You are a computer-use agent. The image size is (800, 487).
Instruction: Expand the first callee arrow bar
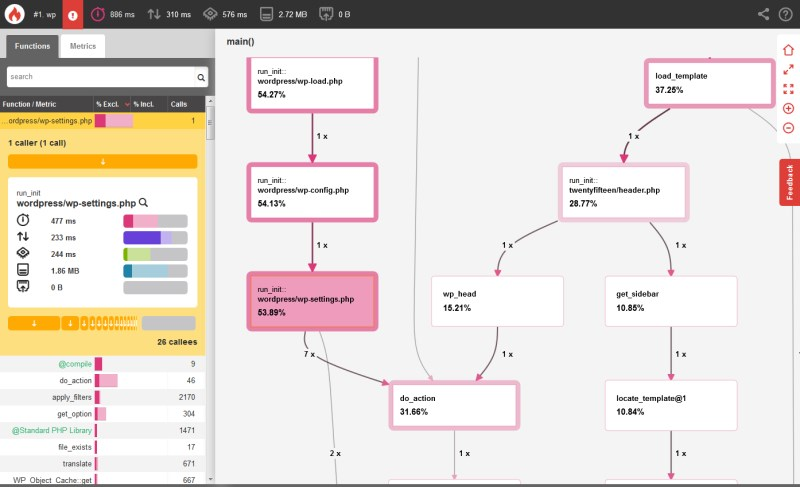click(x=33, y=322)
